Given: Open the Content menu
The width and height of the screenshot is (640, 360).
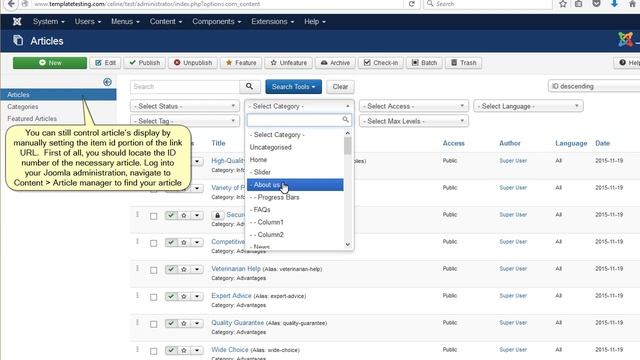Looking at the screenshot, I should click(166, 22).
